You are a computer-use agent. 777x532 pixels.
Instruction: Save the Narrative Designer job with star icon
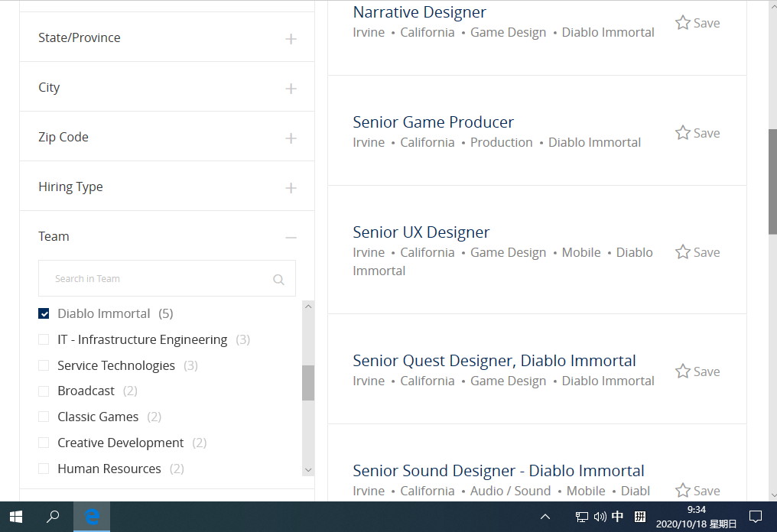[x=697, y=23]
